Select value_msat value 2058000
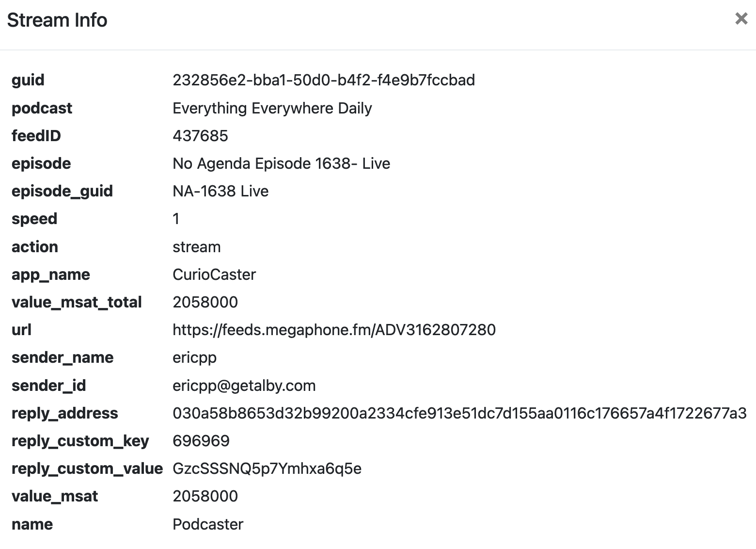This screenshot has width=756, height=549. (x=205, y=496)
